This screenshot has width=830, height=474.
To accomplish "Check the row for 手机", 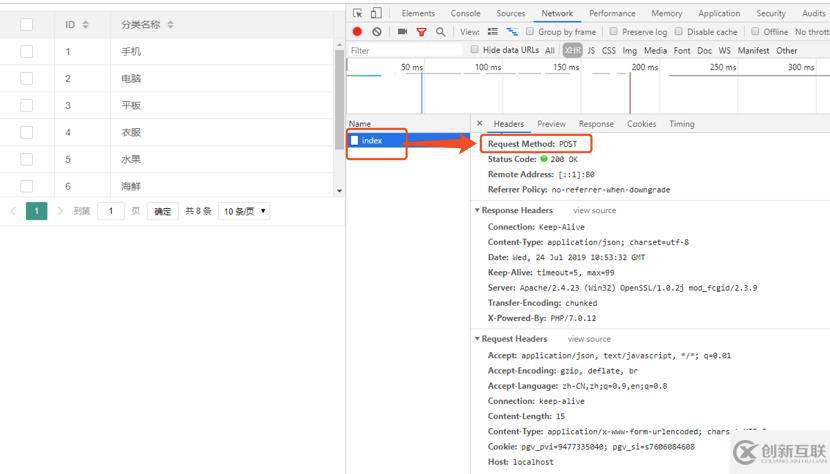I will (26, 51).
